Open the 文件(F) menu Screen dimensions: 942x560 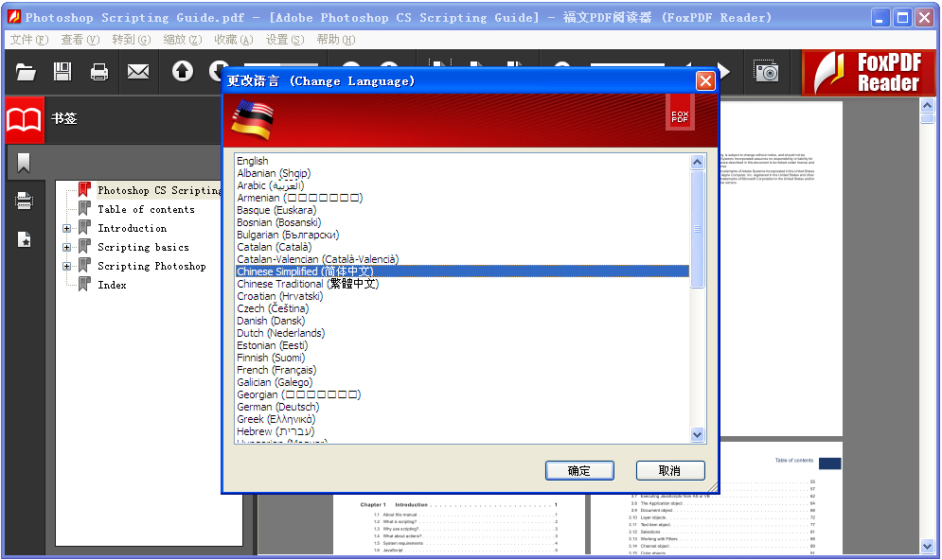[29, 40]
